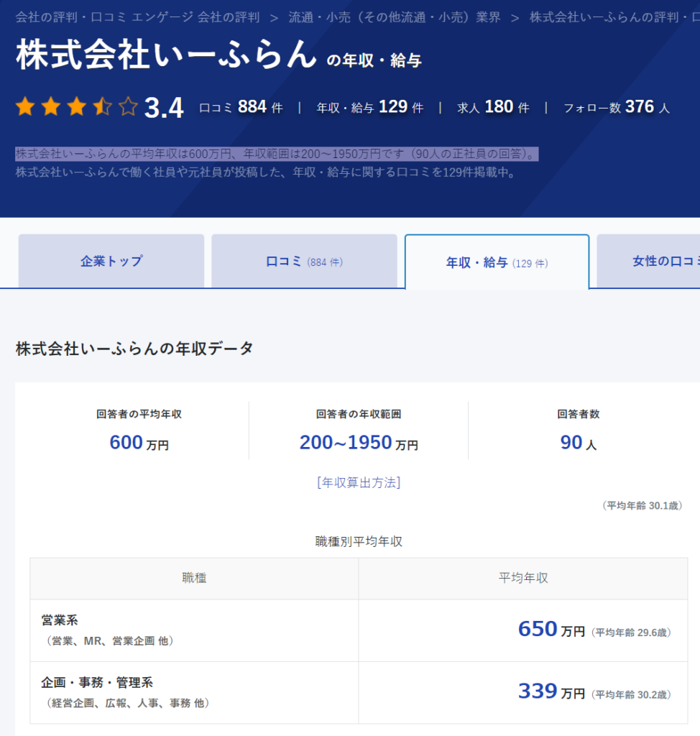This screenshot has width=700, height=736.
Task: Click the 営業系 job category row
Action: pos(359,630)
